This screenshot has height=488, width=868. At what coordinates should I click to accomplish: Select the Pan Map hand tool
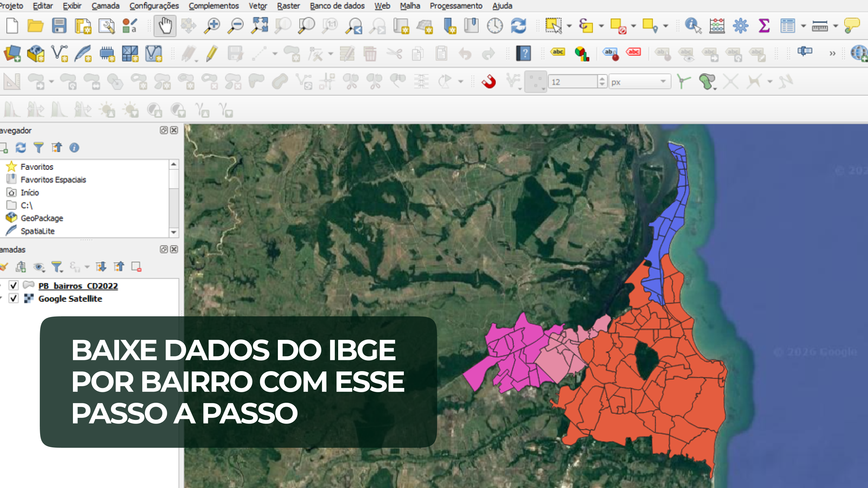tap(165, 26)
